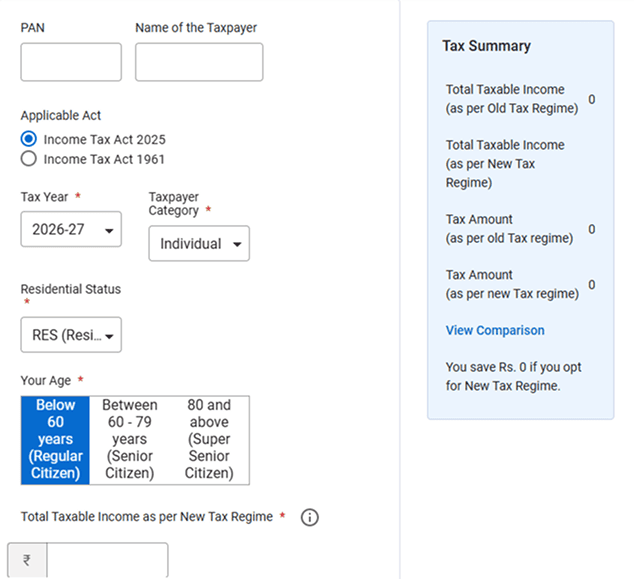Expand the RES Residential Status dropdown

(x=71, y=335)
